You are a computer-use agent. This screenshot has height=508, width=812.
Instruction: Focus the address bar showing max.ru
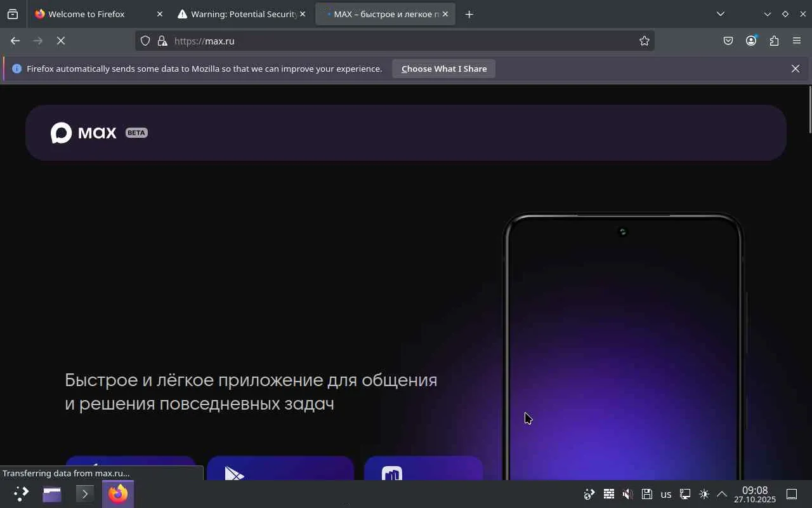point(395,41)
